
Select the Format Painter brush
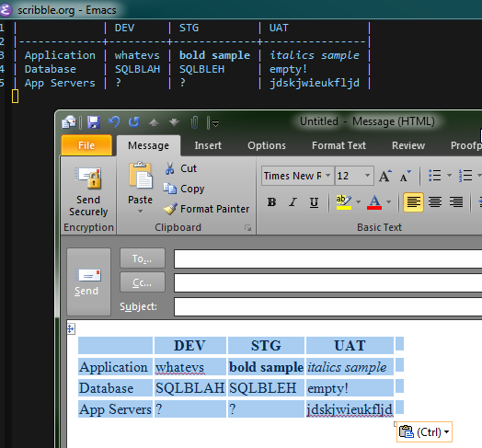(170, 209)
